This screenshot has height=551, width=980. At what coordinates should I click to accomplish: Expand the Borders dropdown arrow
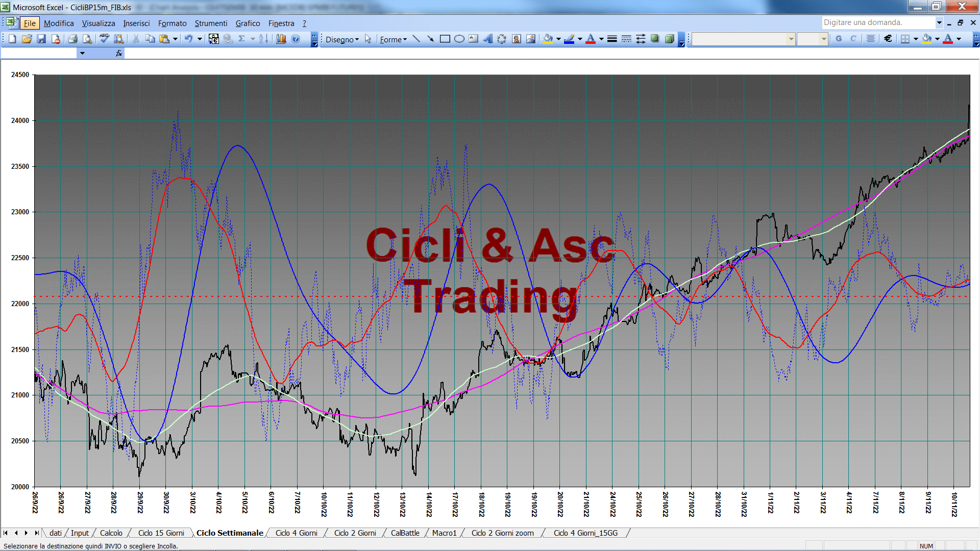(x=916, y=39)
